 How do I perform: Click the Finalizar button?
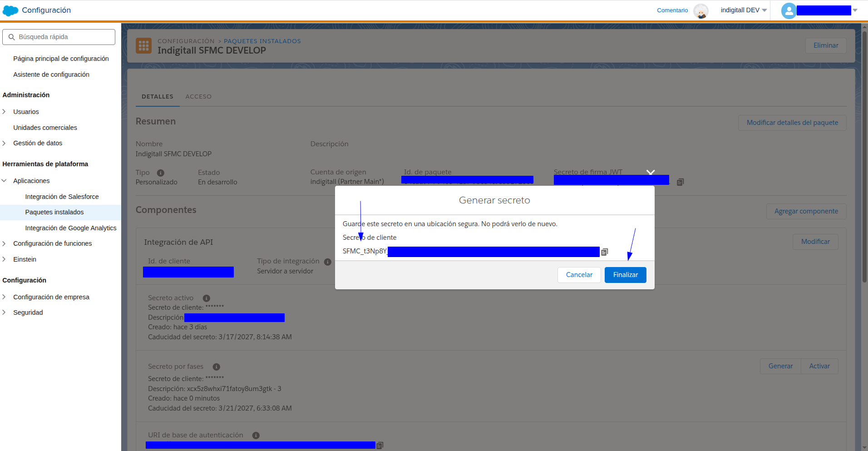626,275
